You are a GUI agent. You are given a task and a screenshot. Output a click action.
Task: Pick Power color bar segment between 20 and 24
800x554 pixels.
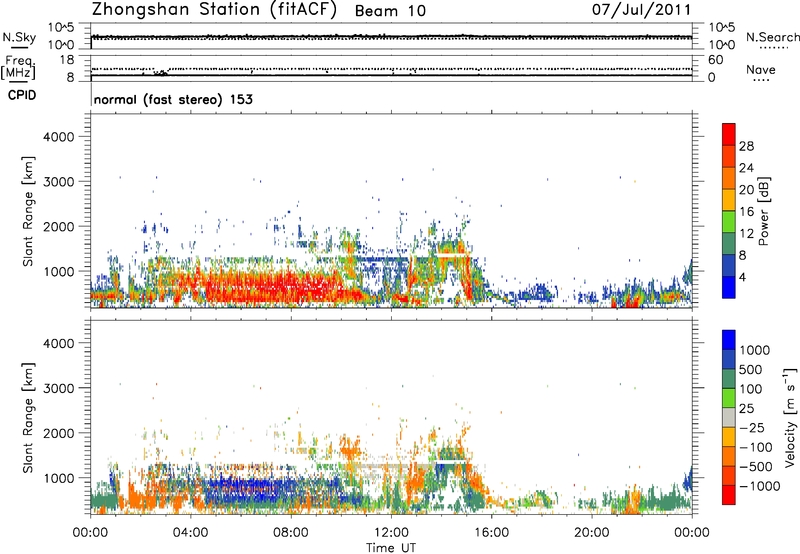(729, 179)
